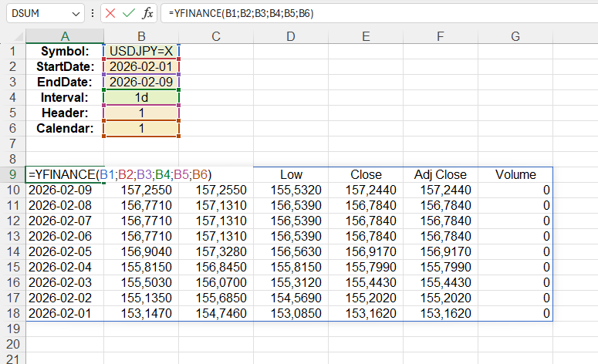Select date cell 2026-02-08 in row 11
The image size is (598, 364).
click(65, 205)
